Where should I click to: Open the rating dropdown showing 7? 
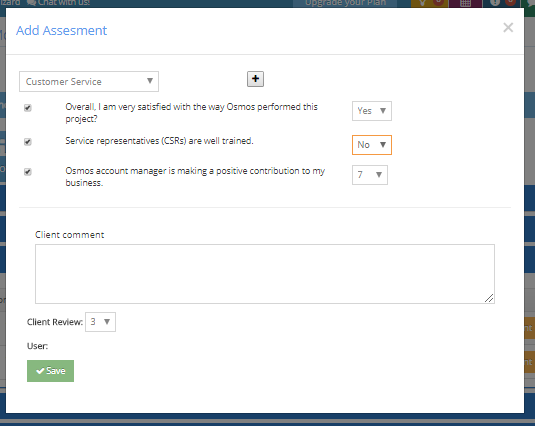(370, 175)
